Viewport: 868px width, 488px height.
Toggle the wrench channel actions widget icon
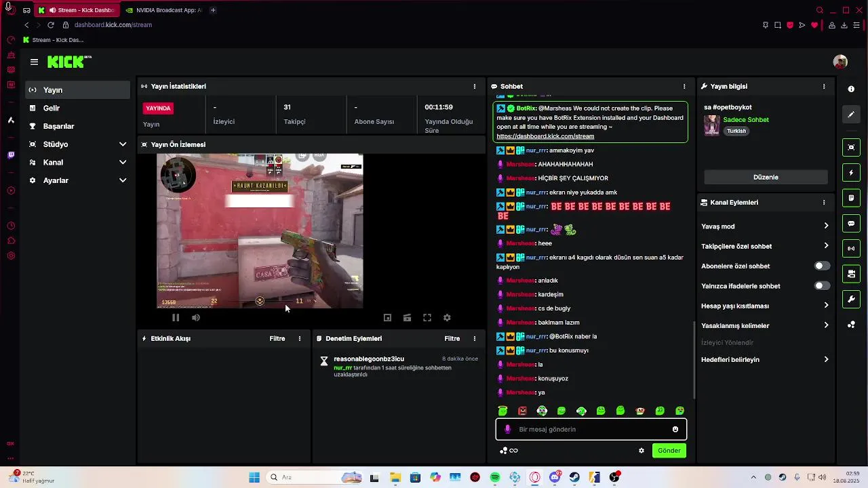(x=851, y=299)
